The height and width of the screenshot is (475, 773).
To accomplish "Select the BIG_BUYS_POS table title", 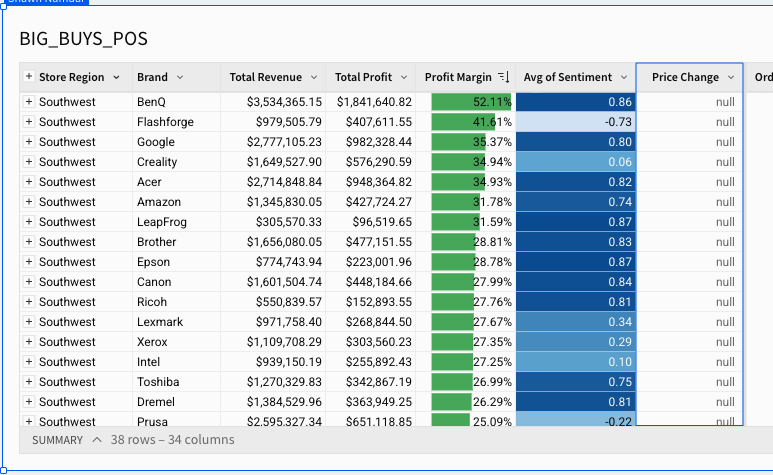I will 83,38.
